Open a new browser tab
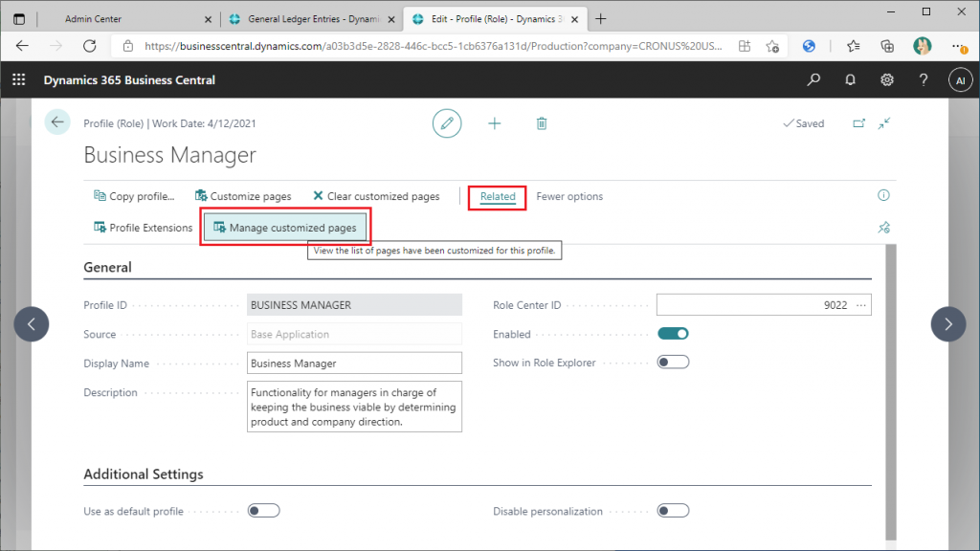The width and height of the screenshot is (980, 551). (x=601, y=19)
